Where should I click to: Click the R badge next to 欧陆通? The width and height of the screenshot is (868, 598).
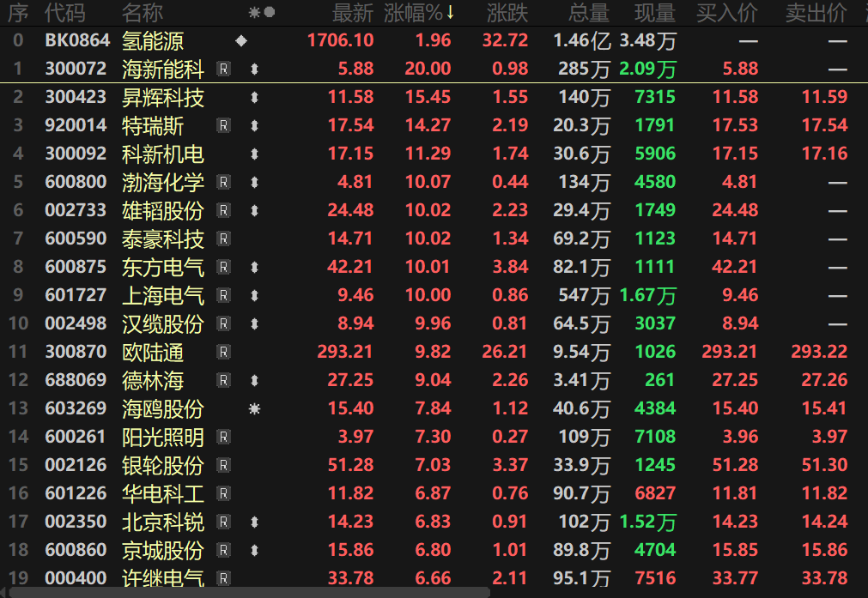point(223,352)
